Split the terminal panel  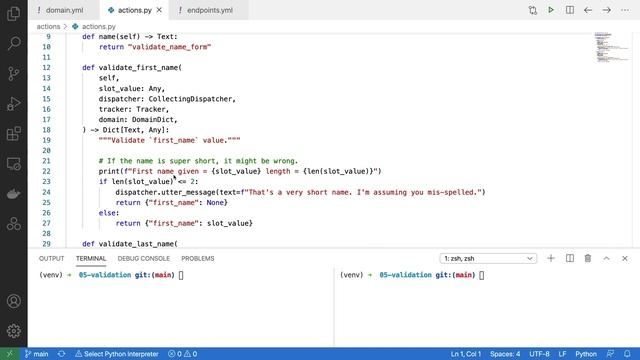(570, 258)
